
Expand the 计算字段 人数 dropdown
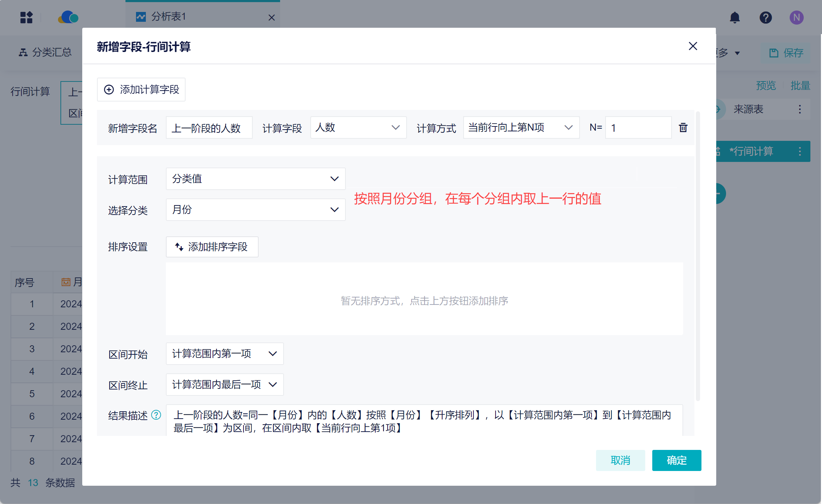coord(358,127)
